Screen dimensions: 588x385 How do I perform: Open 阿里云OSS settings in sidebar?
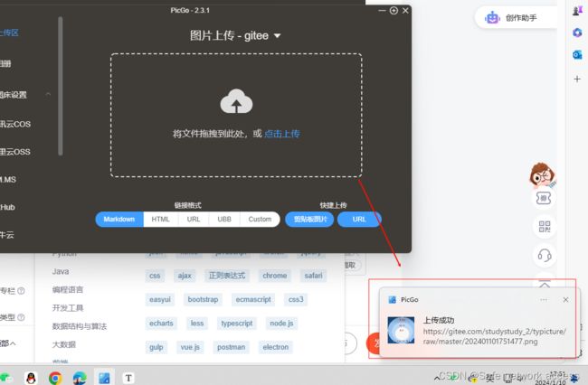tap(15, 152)
